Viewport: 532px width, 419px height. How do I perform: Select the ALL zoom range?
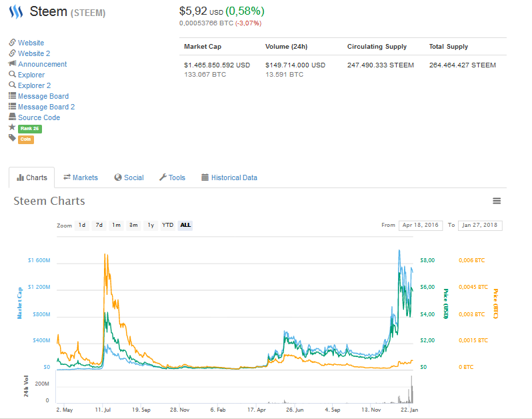click(x=185, y=225)
